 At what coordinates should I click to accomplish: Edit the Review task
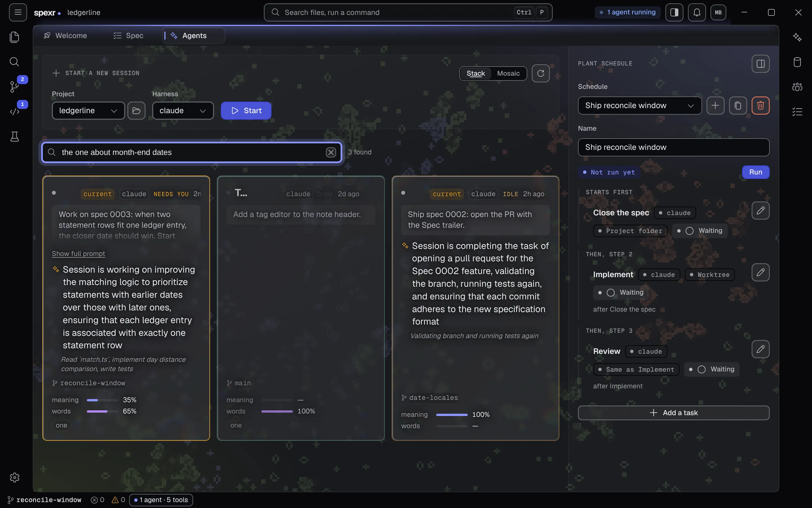[x=760, y=349]
